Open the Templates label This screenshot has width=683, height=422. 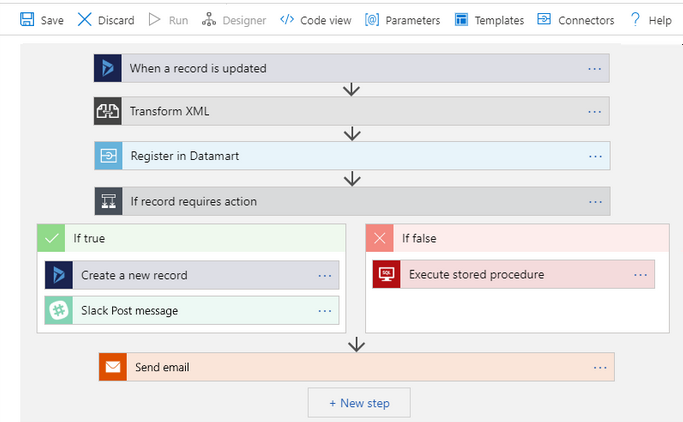point(500,20)
